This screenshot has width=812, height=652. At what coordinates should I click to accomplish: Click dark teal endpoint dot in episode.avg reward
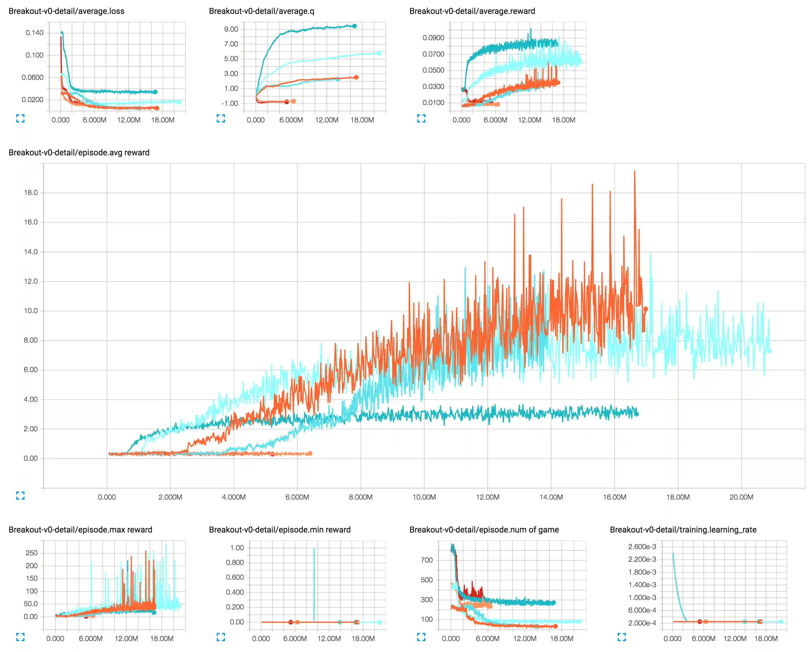(636, 414)
